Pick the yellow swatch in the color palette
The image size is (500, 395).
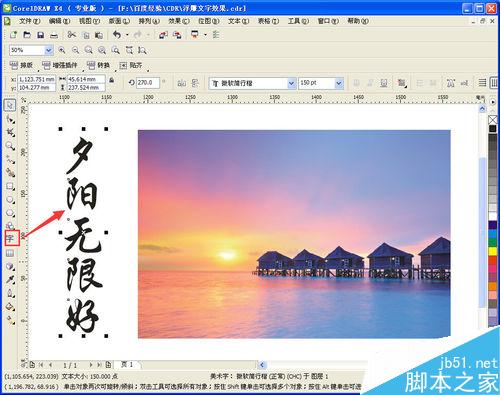point(493,251)
